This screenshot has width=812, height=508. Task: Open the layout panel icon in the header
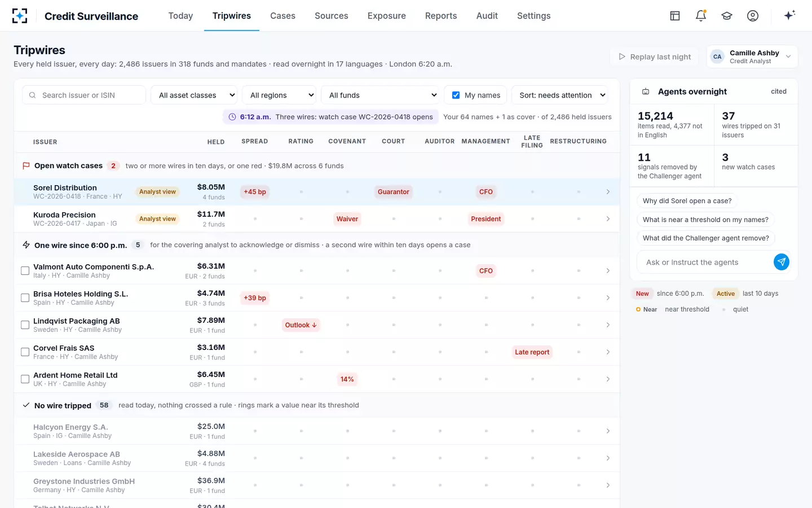point(675,16)
